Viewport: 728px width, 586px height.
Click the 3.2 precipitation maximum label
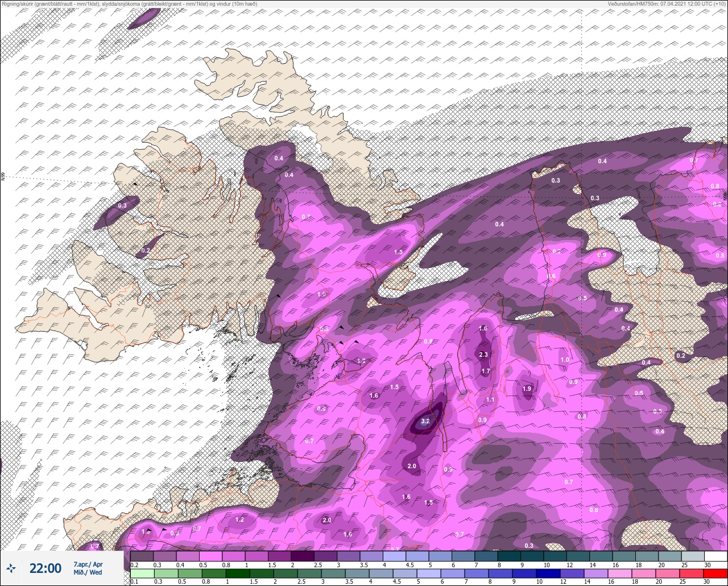425,422
